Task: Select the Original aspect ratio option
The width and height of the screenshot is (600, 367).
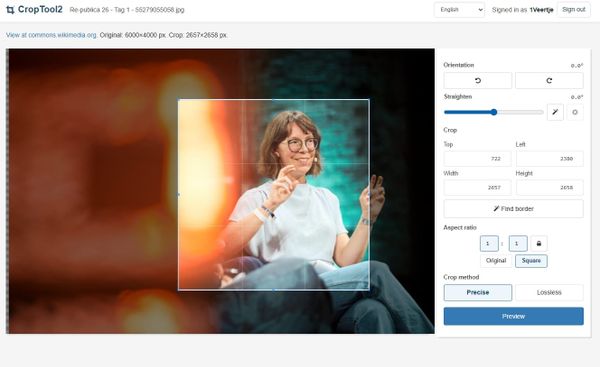Action: click(496, 261)
